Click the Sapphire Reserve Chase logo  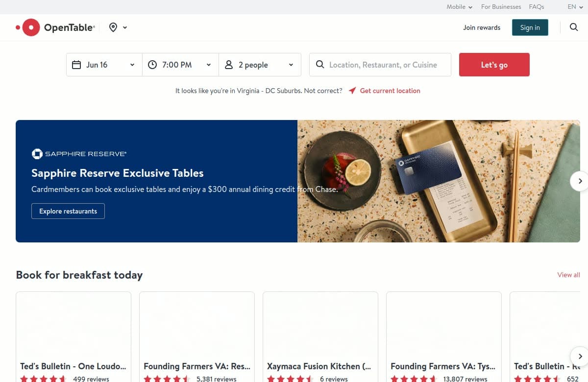point(79,154)
